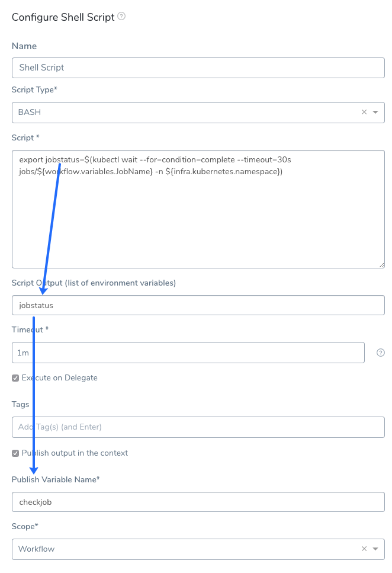This screenshot has height=573, width=392.
Task: Click the Publish output in the context label
Action: (75, 453)
